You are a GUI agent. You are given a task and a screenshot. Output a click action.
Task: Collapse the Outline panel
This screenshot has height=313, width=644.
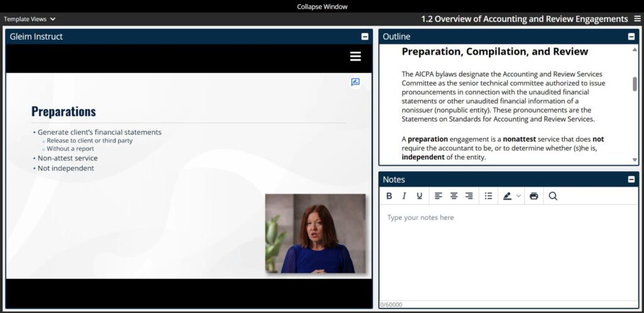(x=631, y=37)
